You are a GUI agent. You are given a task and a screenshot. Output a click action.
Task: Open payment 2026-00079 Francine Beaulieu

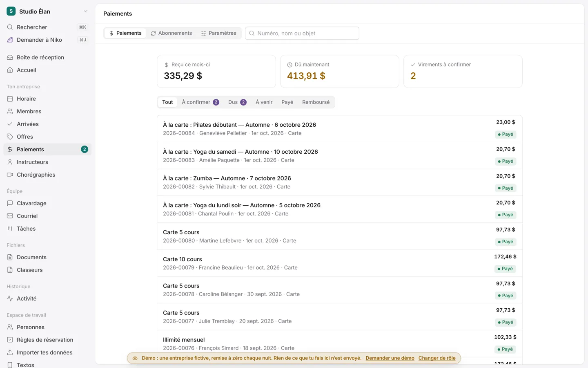pyautogui.click(x=339, y=263)
